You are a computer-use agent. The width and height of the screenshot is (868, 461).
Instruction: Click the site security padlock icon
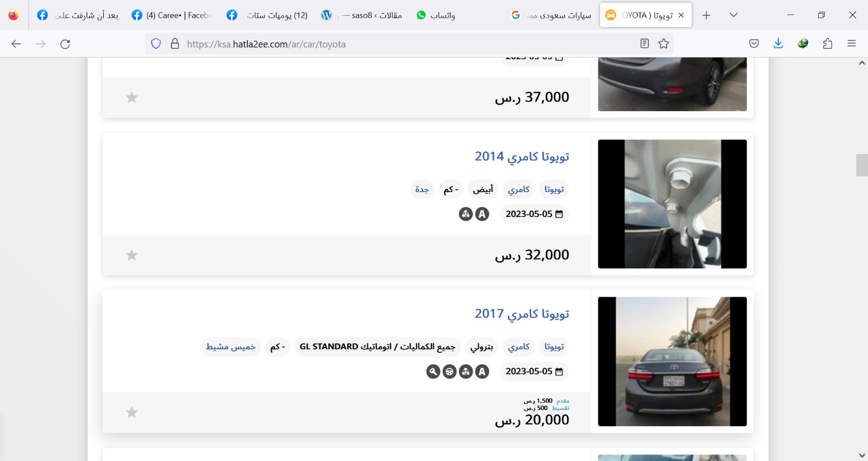(x=175, y=44)
